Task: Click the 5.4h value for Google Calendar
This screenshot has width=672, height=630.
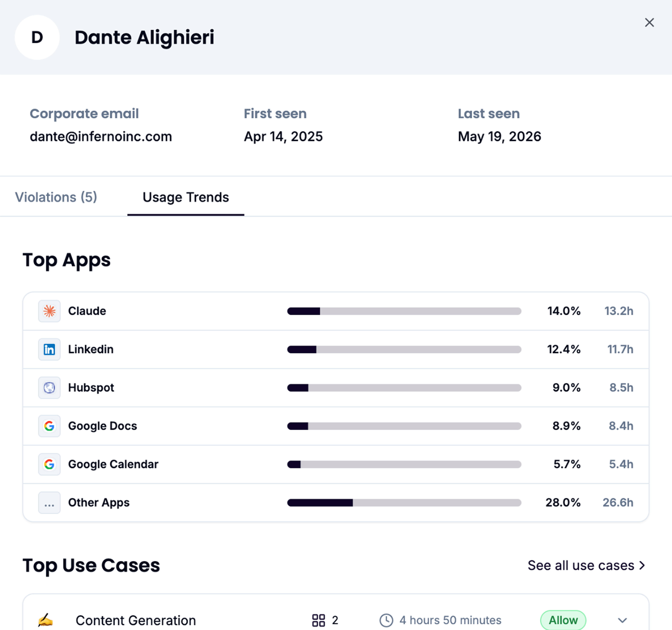Action: (x=621, y=465)
